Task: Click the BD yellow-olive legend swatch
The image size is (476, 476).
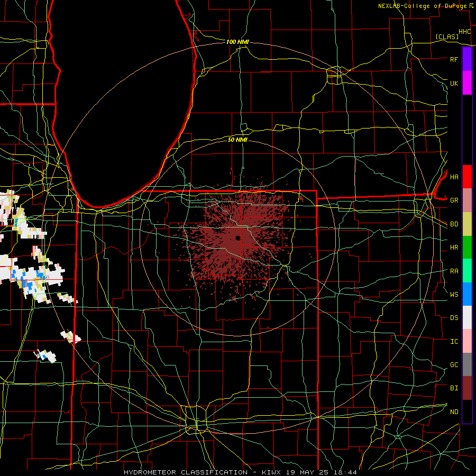Action: tap(467, 224)
